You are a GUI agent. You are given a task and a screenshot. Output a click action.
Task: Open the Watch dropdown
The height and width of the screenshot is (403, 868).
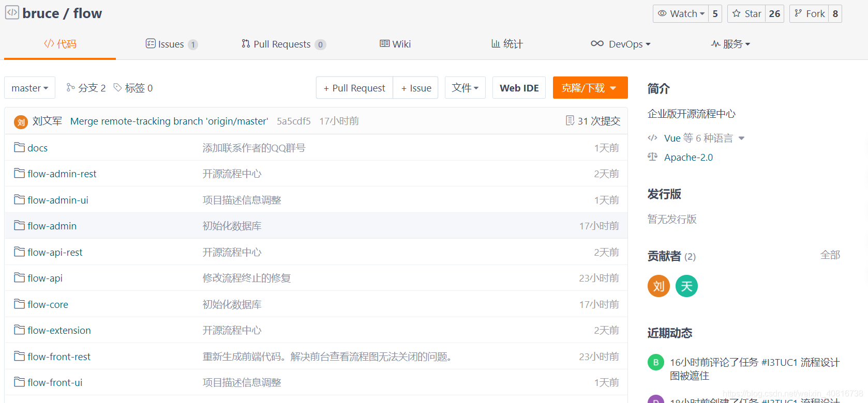681,13
